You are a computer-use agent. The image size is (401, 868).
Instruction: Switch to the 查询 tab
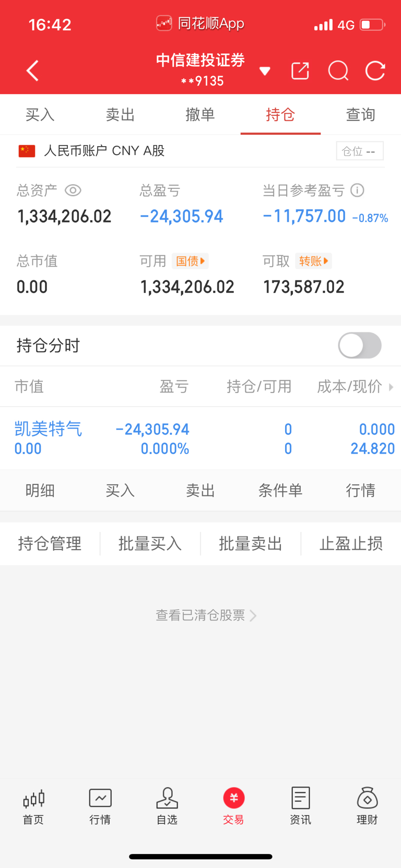[361, 114]
